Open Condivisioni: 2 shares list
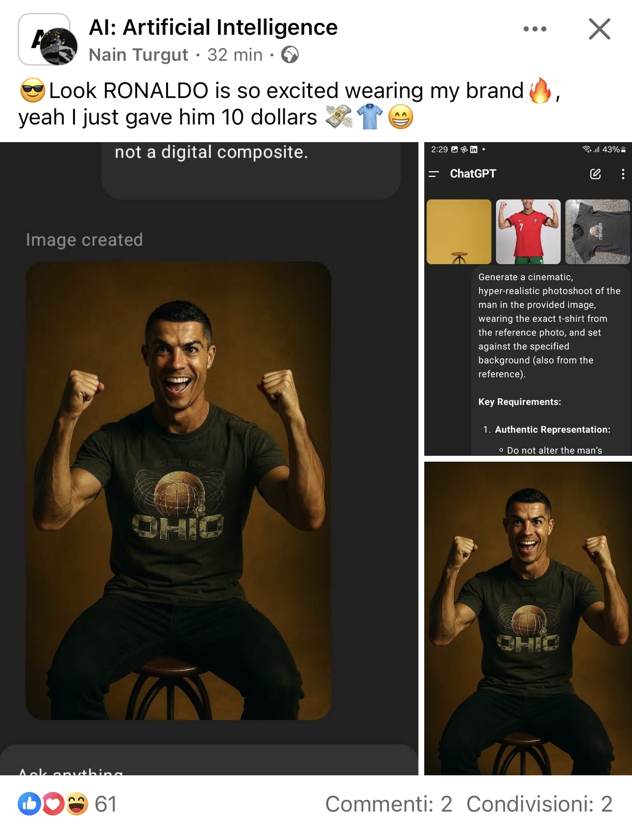This screenshot has height=840, width=632. tap(539, 804)
